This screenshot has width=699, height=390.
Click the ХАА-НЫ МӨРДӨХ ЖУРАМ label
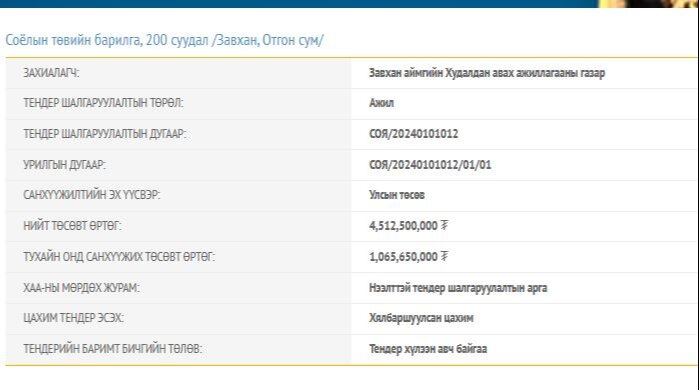(81, 288)
